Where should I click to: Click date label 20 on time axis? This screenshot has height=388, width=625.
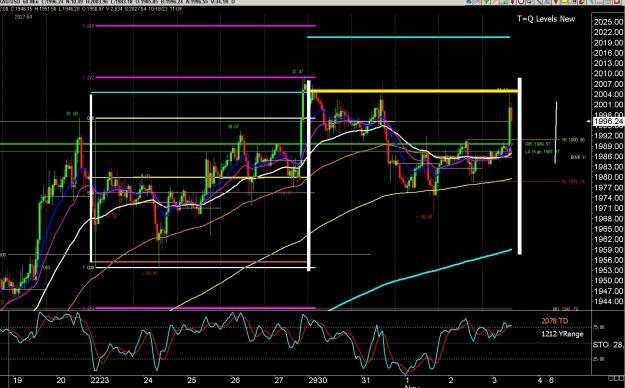pyautogui.click(x=61, y=380)
